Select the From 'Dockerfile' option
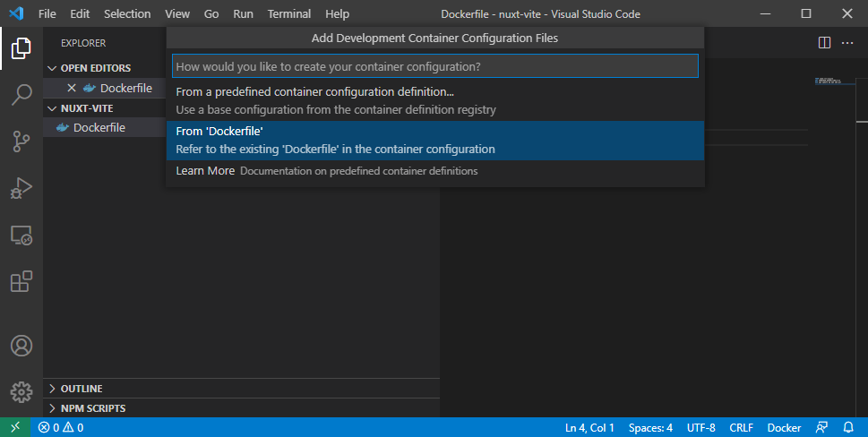 point(435,141)
